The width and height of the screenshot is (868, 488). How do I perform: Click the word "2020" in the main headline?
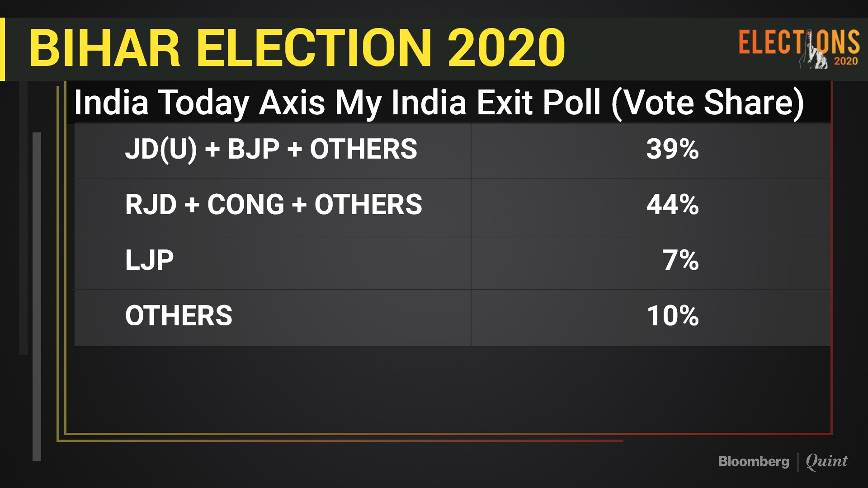tap(506, 48)
